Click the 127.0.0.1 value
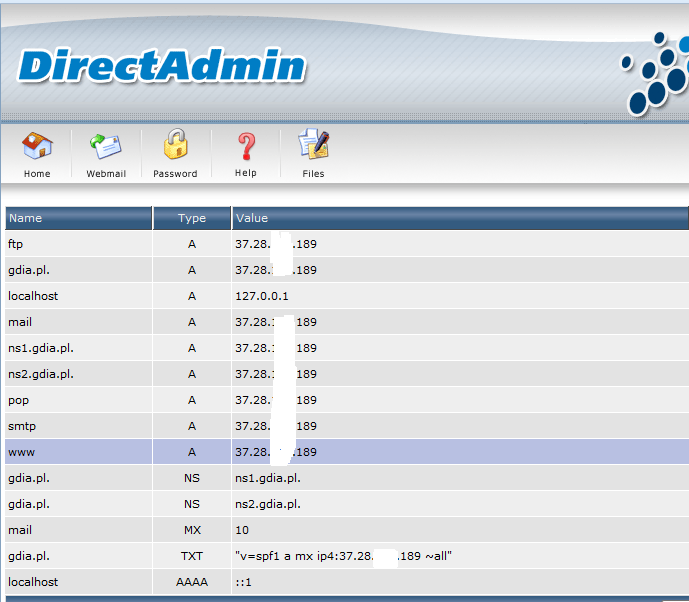 (262, 296)
